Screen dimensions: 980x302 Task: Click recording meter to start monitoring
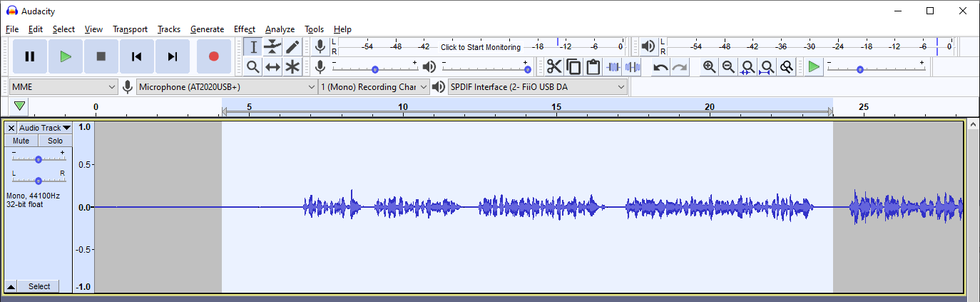[481, 47]
